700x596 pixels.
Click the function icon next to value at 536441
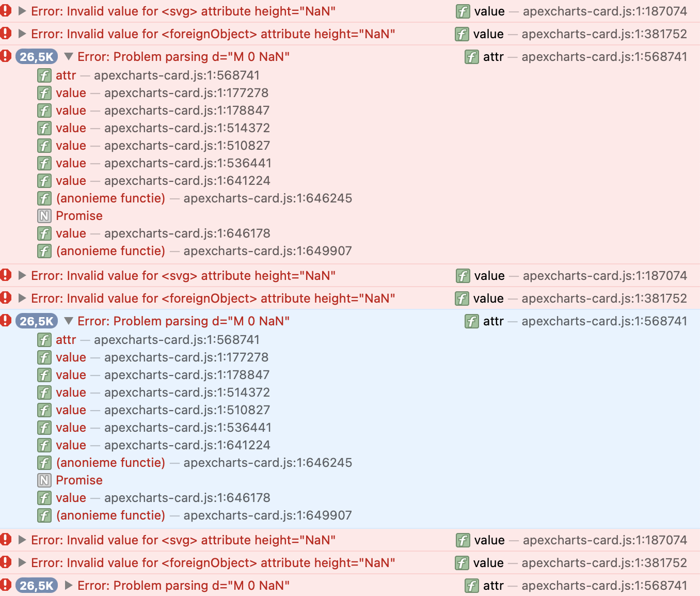(x=44, y=163)
